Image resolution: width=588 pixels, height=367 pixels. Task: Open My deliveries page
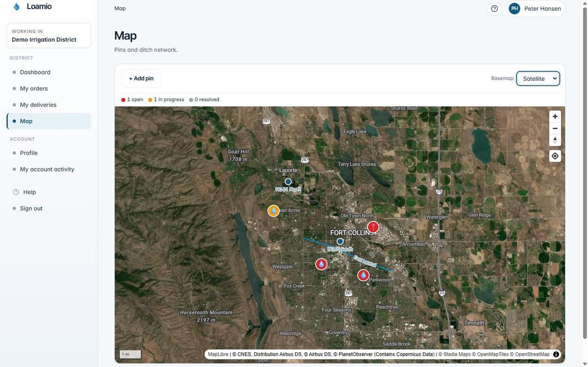point(49,105)
